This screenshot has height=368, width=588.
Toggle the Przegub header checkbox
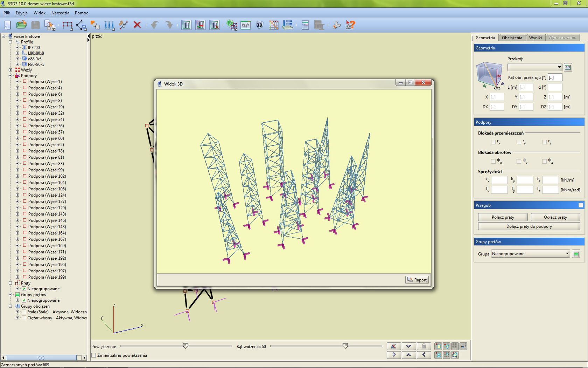click(581, 205)
